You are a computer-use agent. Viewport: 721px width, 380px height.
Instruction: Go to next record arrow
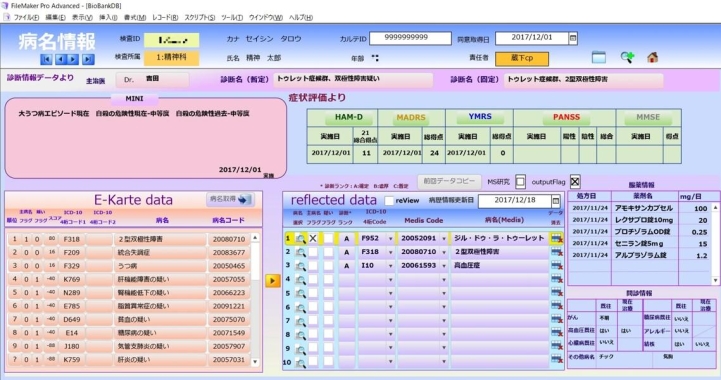pos(73,59)
